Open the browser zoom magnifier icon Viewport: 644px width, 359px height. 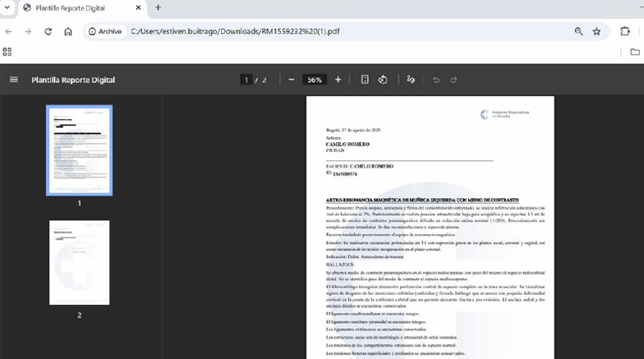click(578, 31)
